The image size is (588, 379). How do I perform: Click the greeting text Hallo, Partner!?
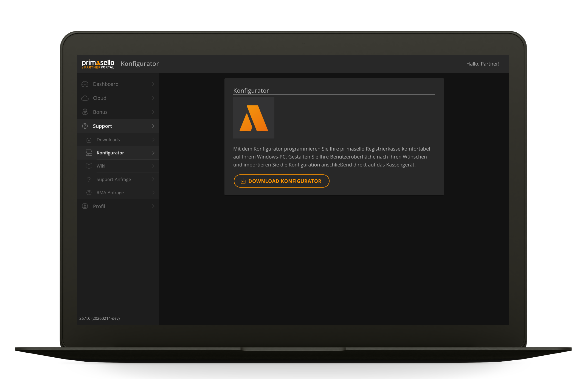[483, 64]
